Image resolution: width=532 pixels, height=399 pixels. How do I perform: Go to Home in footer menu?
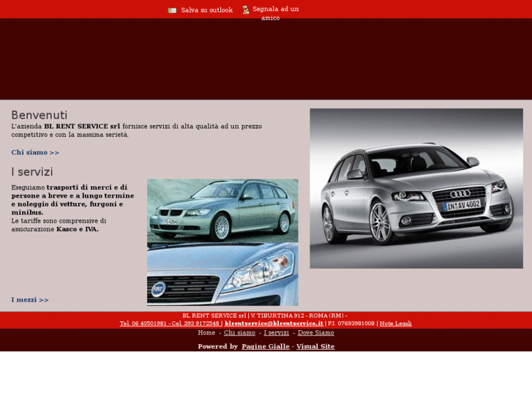(x=206, y=333)
